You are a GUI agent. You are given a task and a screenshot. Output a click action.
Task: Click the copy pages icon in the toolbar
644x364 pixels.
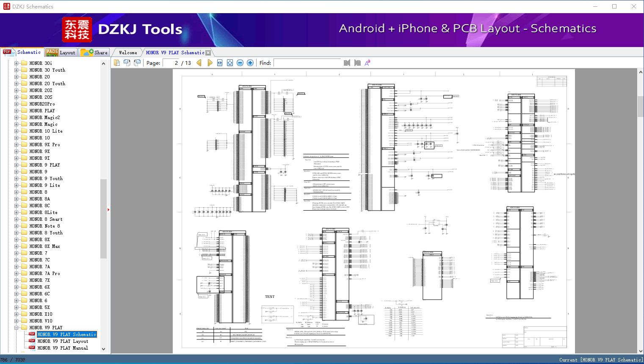117,63
